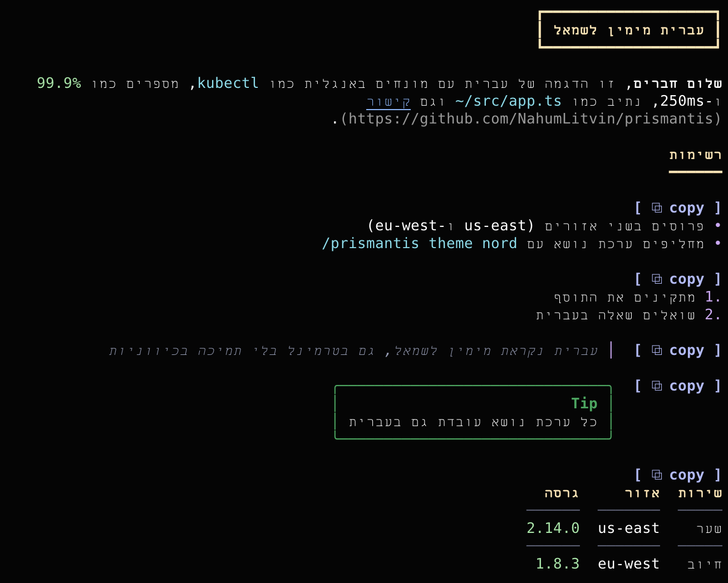Click list item 1 מתקינים את התוסף
The height and width of the screenshot is (583, 728).
[638, 297]
